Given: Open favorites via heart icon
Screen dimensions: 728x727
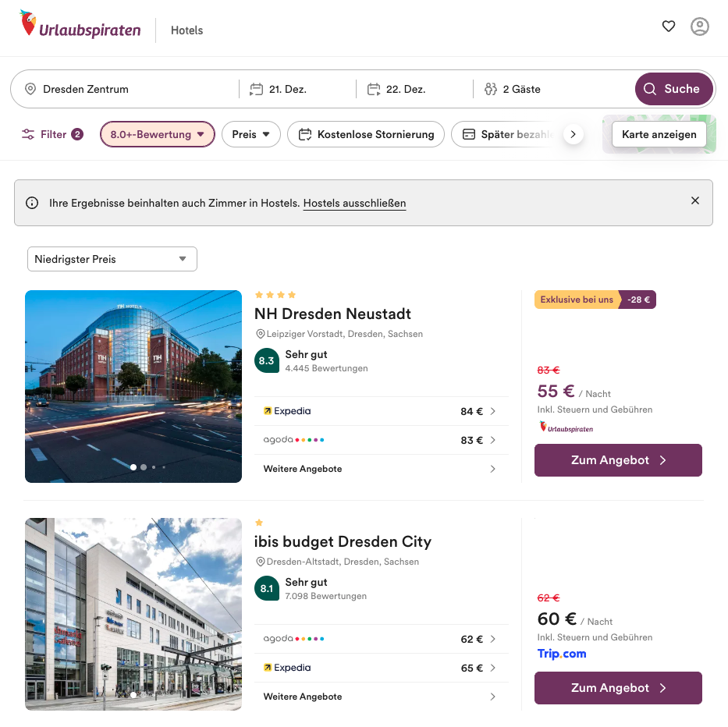Looking at the screenshot, I should 669,27.
